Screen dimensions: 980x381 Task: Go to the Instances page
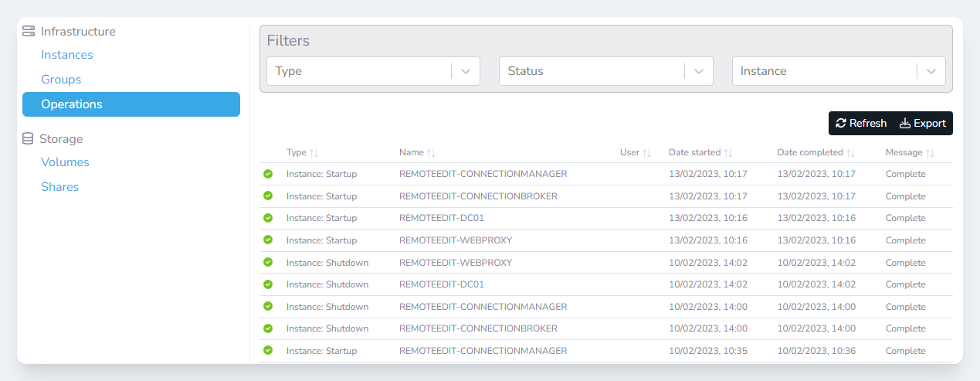coord(67,55)
